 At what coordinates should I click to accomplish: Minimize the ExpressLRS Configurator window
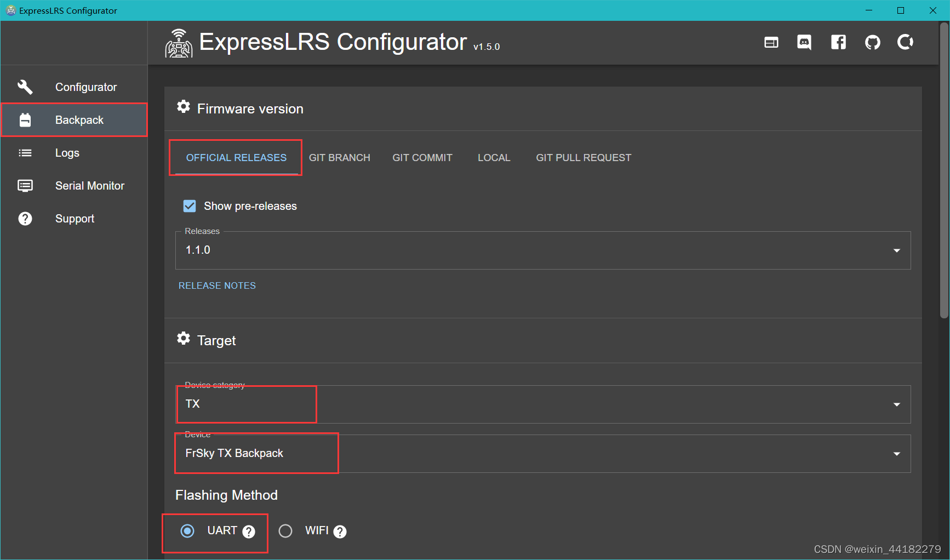(869, 10)
